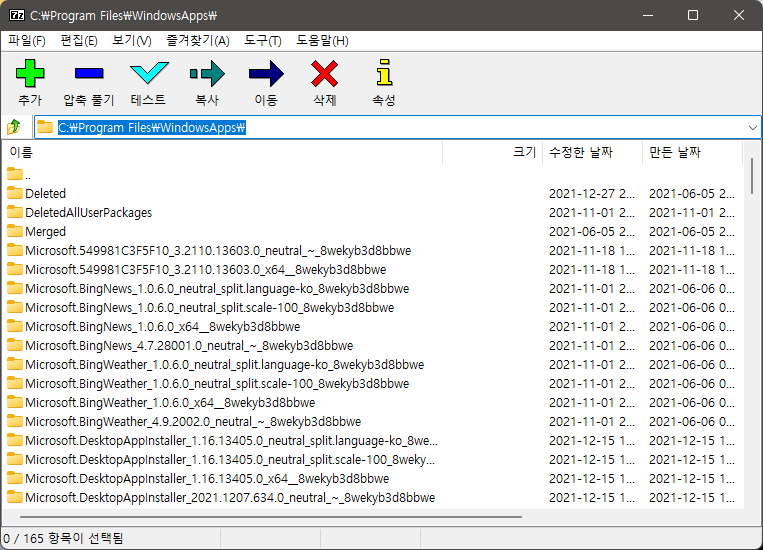Select DesktopAppInstaller_1.16.13405.0_x64 folder
Screen dimensions: 763x550
(207, 478)
